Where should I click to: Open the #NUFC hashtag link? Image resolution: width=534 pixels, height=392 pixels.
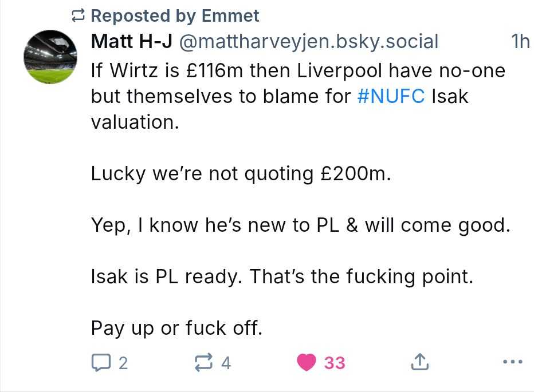coord(391,96)
